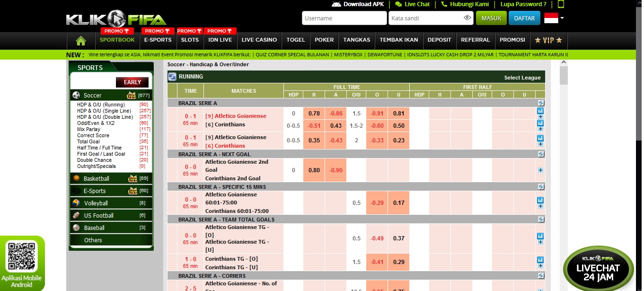This screenshot has height=291, width=644.
Task: Open Baseball sports category
Action: [x=111, y=228]
